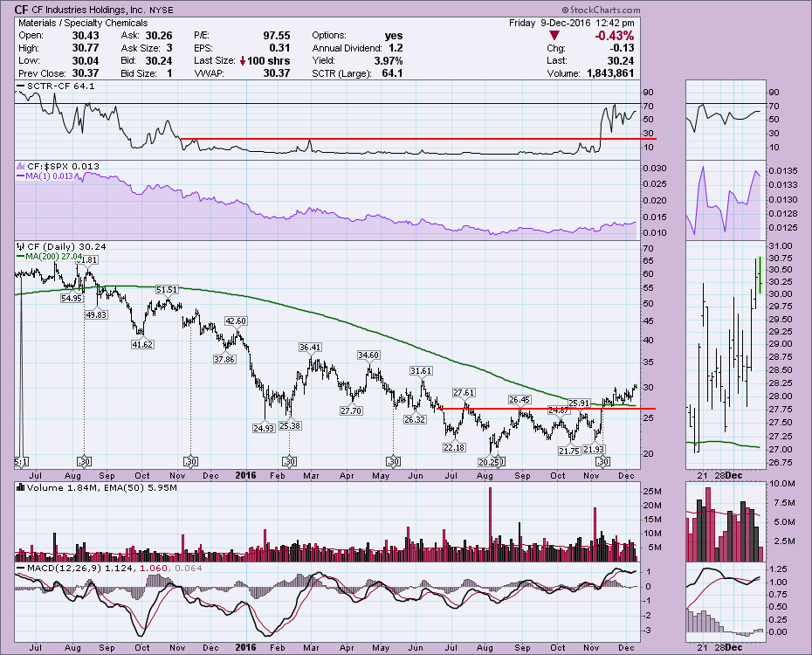Viewport: 812px width, 655px height.
Task: Click the tallest August volume spike bar
Action: (x=490, y=524)
